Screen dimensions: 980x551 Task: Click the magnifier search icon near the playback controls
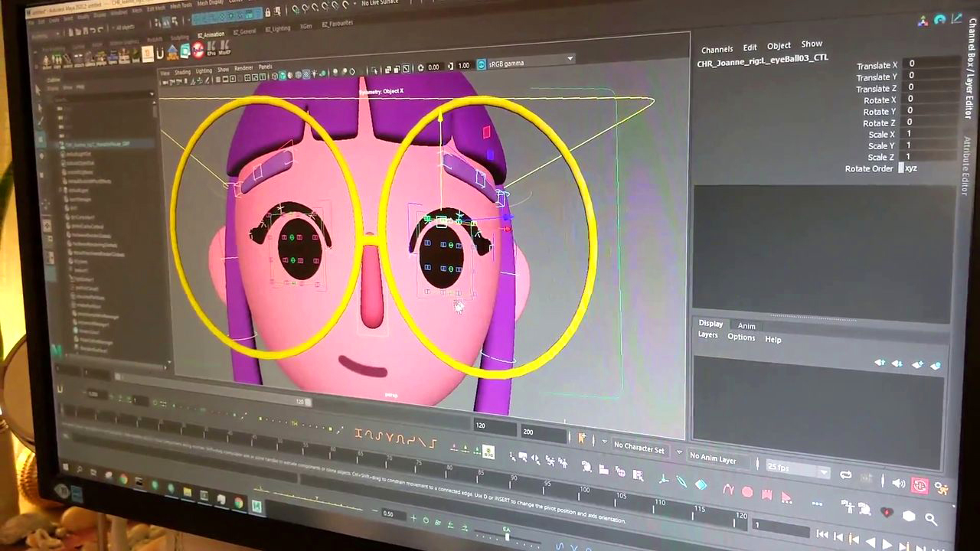pyautogui.click(x=931, y=520)
